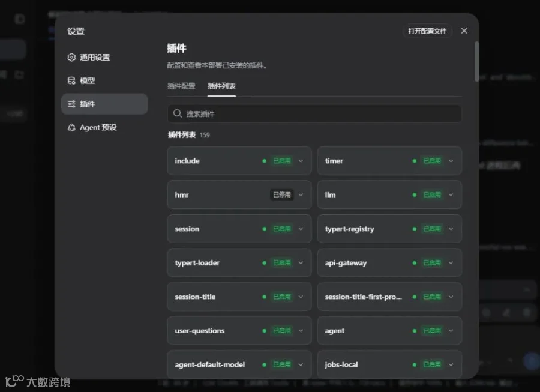Click the include plugin name
Viewport: 540px width, 392px height.
[x=187, y=161]
